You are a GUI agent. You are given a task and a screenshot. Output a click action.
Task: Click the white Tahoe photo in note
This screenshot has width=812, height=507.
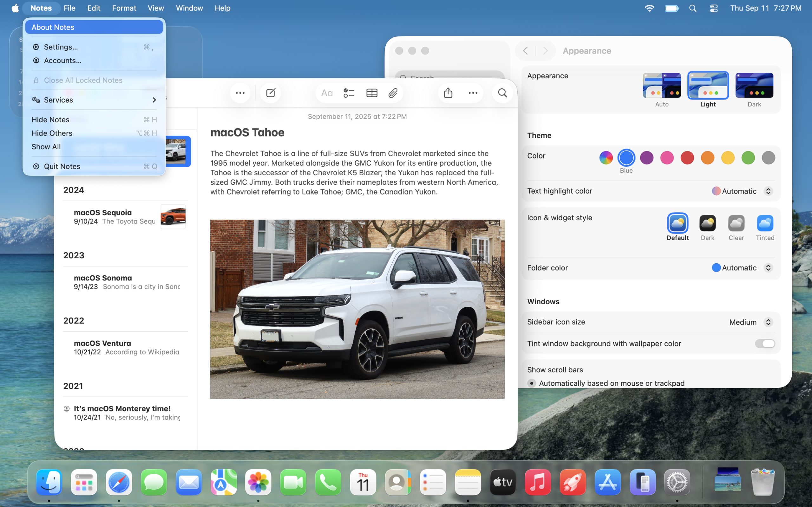click(x=357, y=309)
